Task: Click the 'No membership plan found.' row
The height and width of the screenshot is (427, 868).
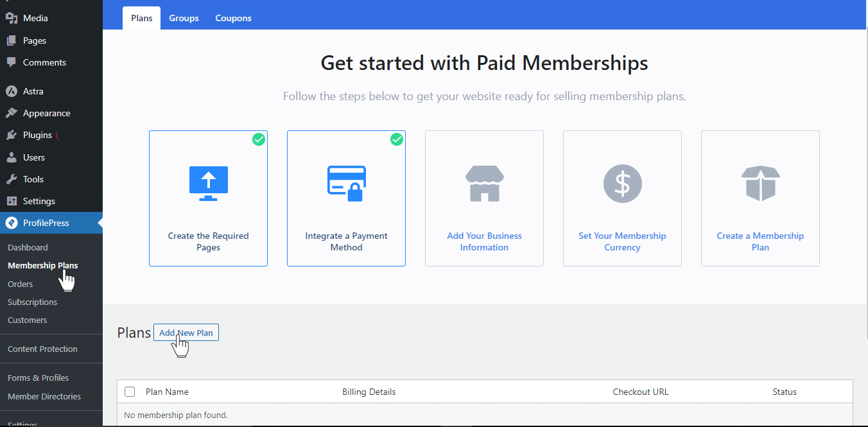Action: tap(485, 415)
